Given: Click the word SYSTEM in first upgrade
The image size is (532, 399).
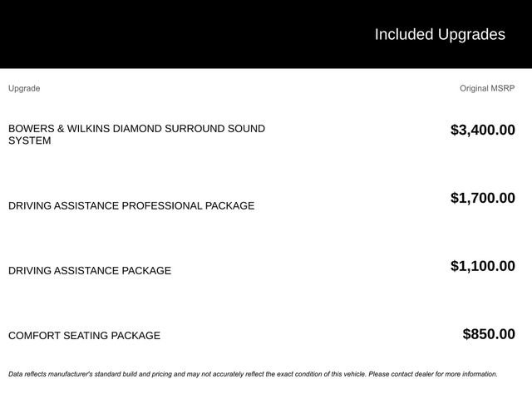Looking at the screenshot, I should point(30,140).
